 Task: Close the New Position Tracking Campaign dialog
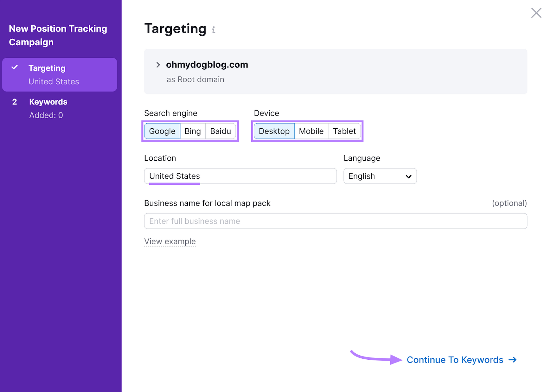point(536,13)
